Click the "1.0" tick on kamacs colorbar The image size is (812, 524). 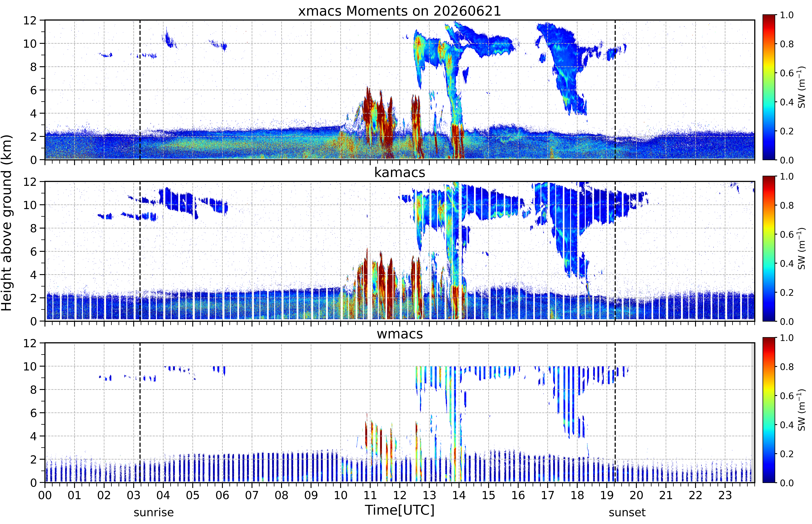point(787,176)
